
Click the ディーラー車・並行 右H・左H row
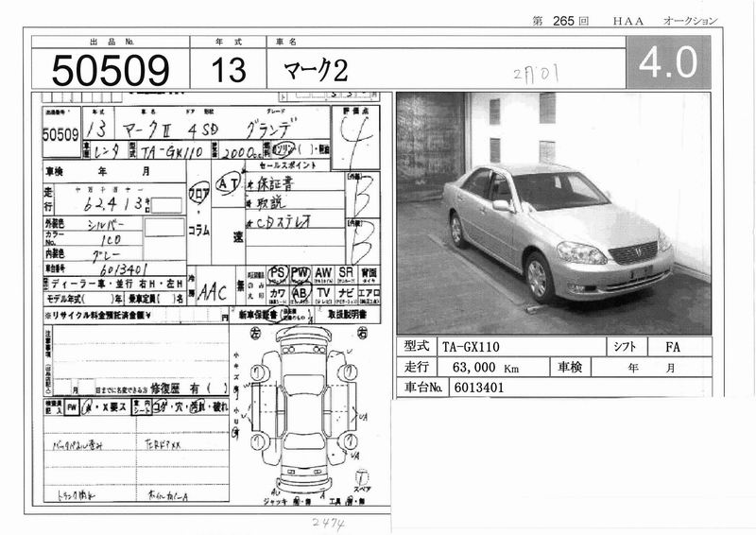tap(114, 285)
